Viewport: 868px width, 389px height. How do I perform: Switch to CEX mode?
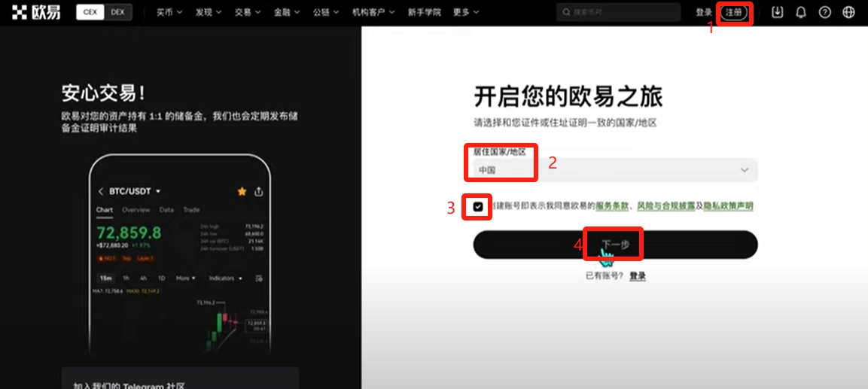point(90,12)
